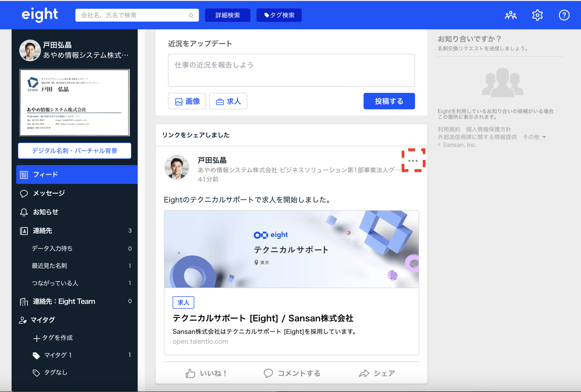581x392 pixels.
Task: Click 利用規約 link in footer
Action: coord(449,129)
